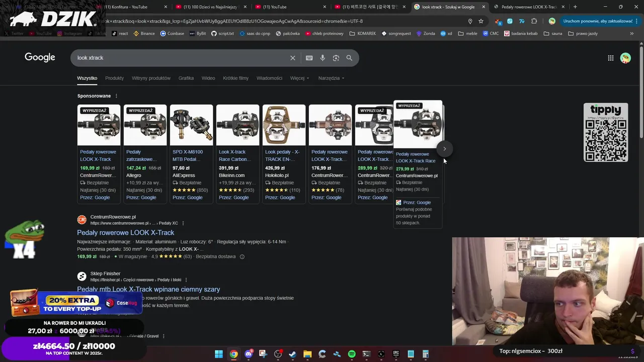The height and width of the screenshot is (362, 644).
Task: Open the Steam taskbar icon
Action: [x=292, y=354]
